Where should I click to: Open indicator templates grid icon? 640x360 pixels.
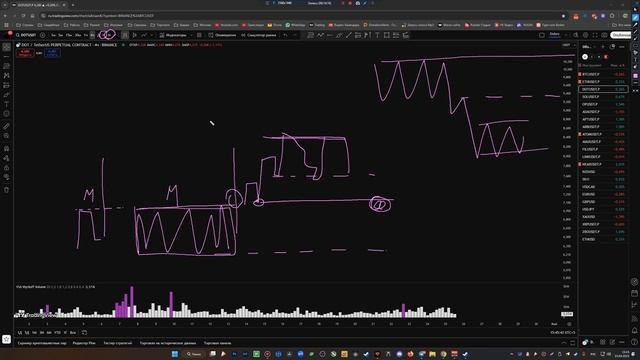click(x=199, y=36)
